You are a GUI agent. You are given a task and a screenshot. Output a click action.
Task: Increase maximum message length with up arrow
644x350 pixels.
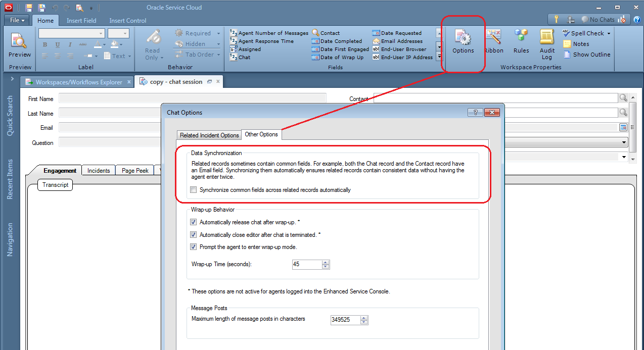pyautogui.click(x=364, y=318)
